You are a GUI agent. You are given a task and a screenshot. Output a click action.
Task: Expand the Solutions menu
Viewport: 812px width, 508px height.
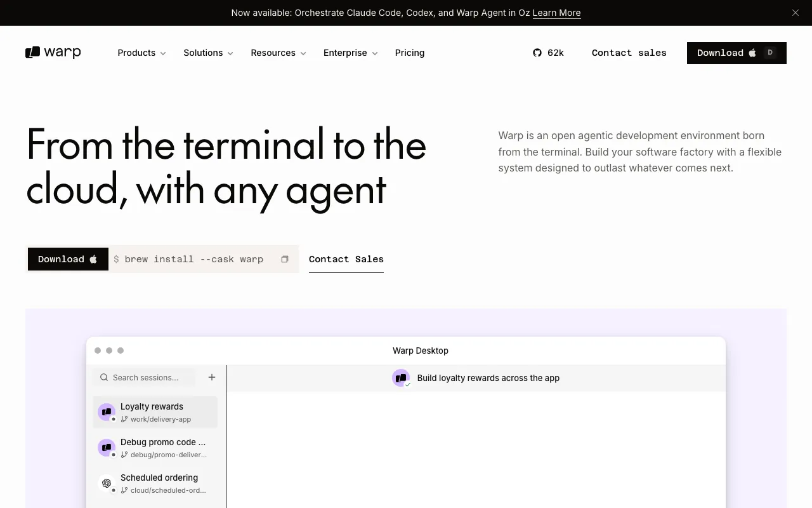point(208,53)
